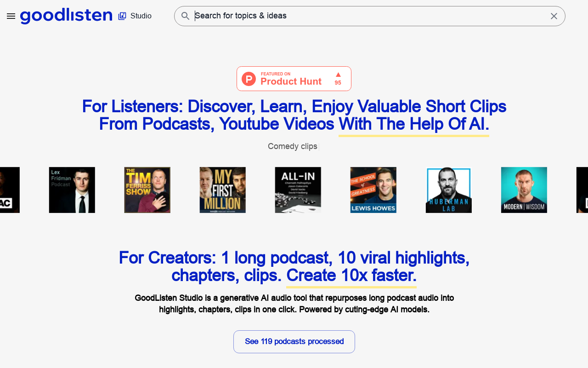Screen dimensions: 588x368
Task: Focus the search topics input field
Action: (369, 16)
